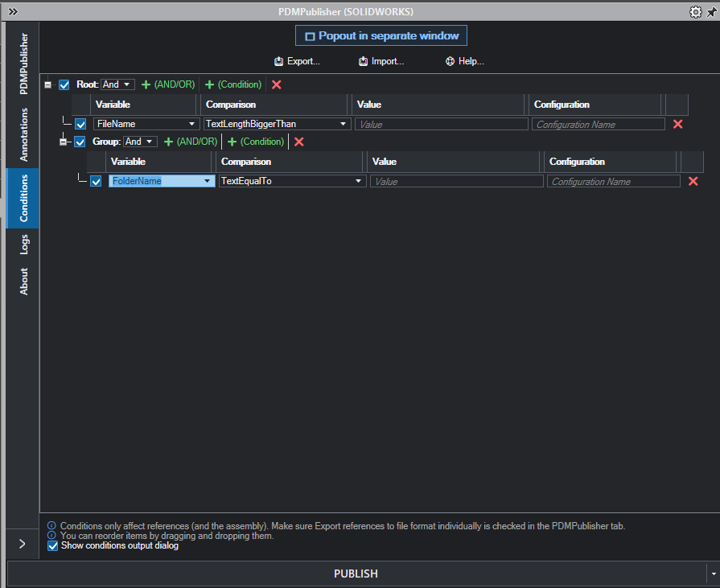Click the Export... button

click(297, 61)
